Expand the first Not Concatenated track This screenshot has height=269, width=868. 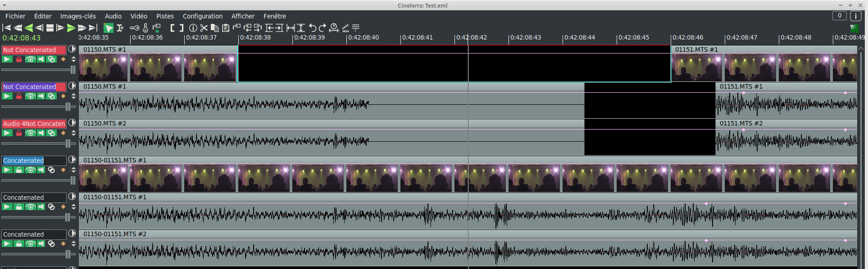(72, 49)
